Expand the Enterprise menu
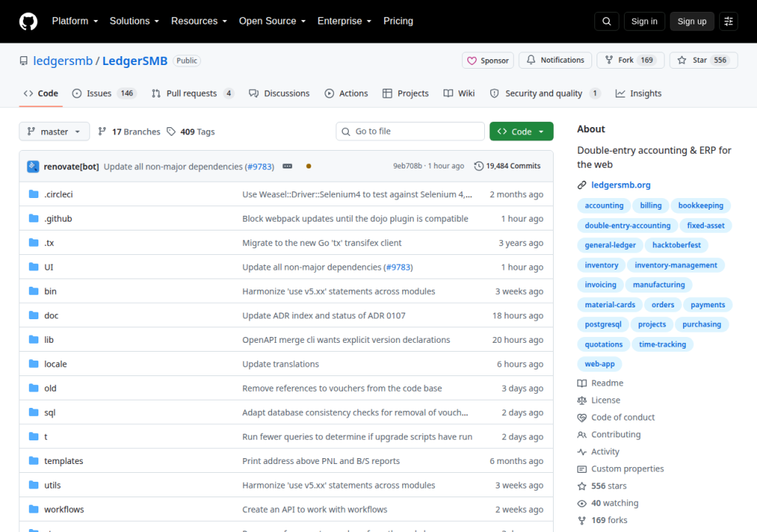The image size is (757, 532). pos(344,21)
